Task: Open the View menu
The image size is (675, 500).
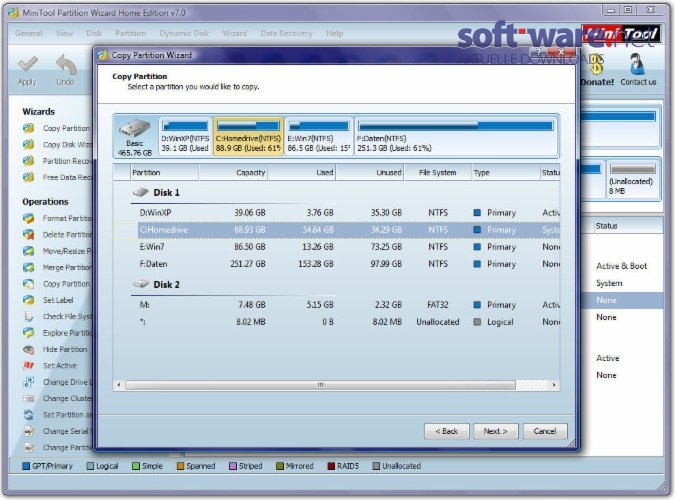Action: pos(64,33)
